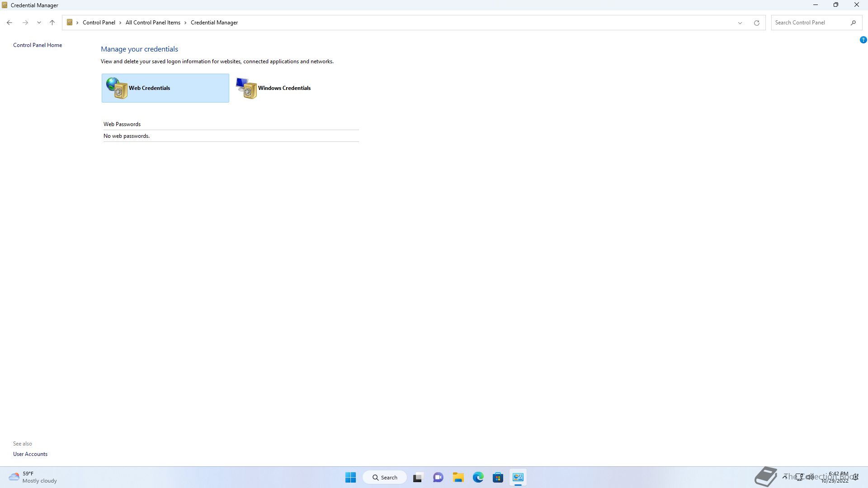This screenshot has height=488, width=868.
Task: Refresh the Credential Manager page
Action: [756, 23]
